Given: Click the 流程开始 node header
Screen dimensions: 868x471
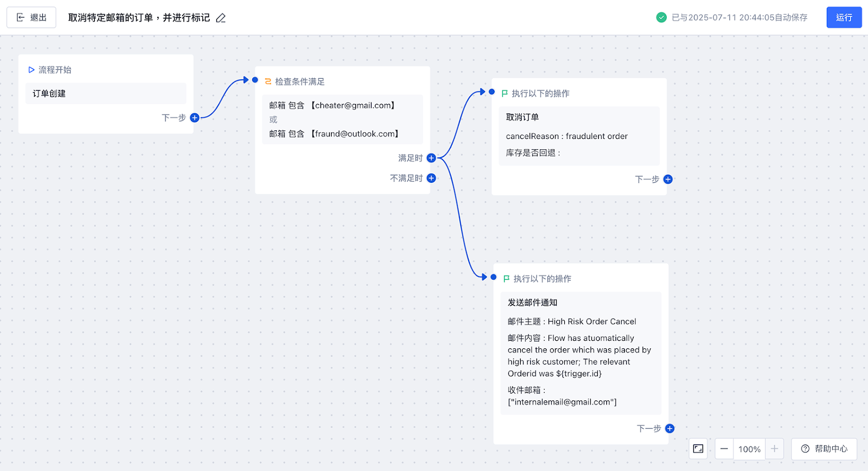Looking at the screenshot, I should (54, 69).
